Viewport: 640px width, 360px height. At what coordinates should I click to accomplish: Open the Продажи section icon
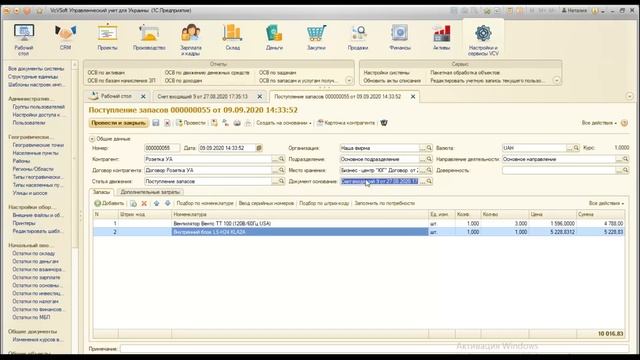[x=358, y=38]
